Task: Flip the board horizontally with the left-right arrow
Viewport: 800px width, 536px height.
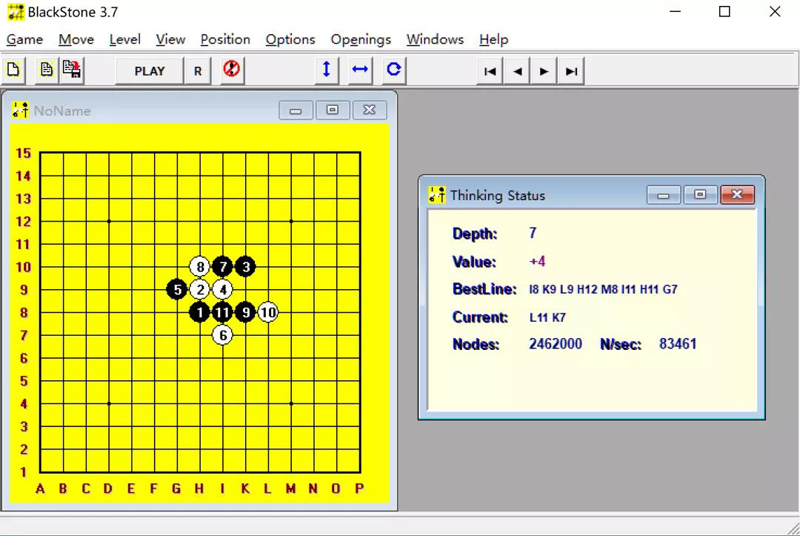Action: 360,70
